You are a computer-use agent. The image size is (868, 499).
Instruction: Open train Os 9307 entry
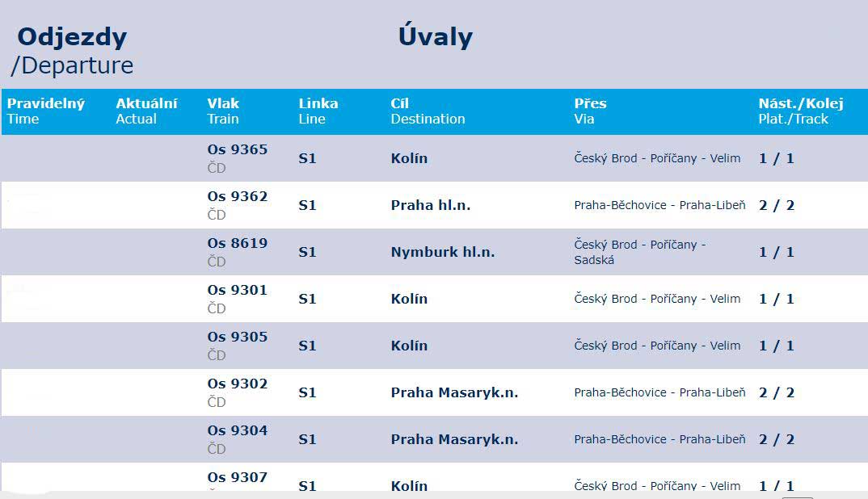point(435,477)
